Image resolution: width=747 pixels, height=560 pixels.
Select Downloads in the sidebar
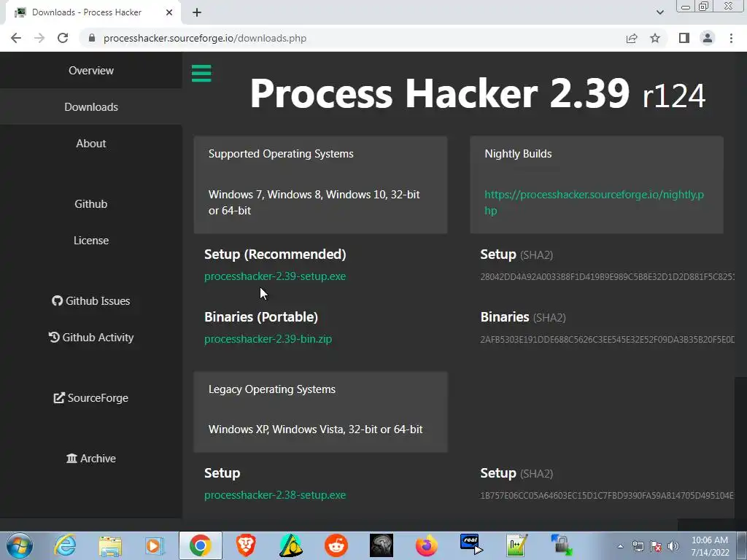(x=91, y=106)
